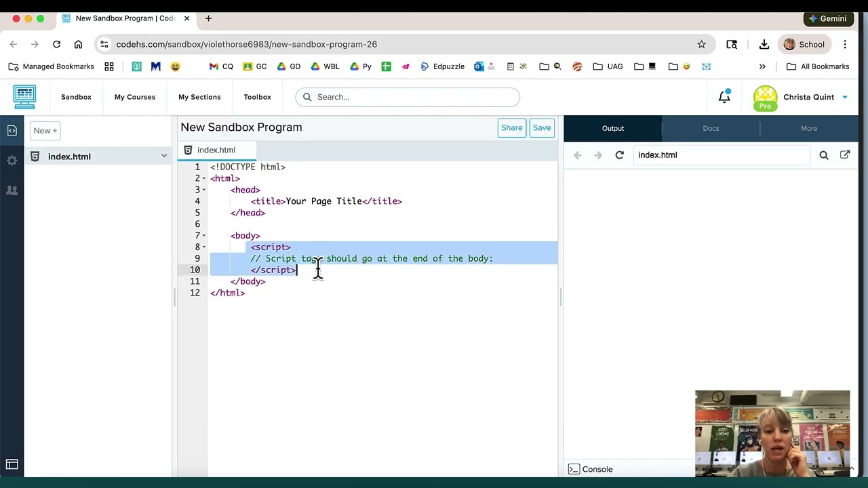868x488 pixels.
Task: Open the collaborators people icon in sidebar
Action: [x=12, y=190]
